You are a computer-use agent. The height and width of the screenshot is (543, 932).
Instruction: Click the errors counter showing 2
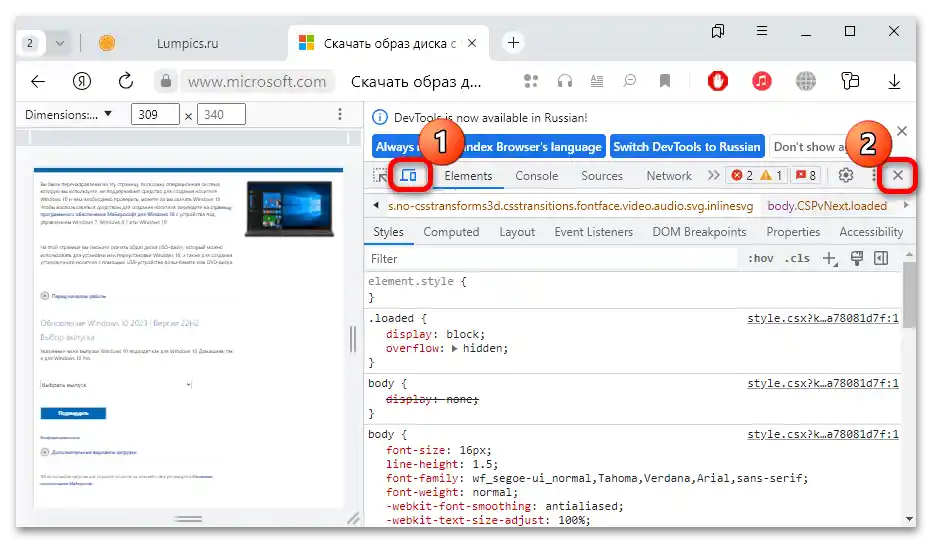pyautogui.click(x=742, y=175)
